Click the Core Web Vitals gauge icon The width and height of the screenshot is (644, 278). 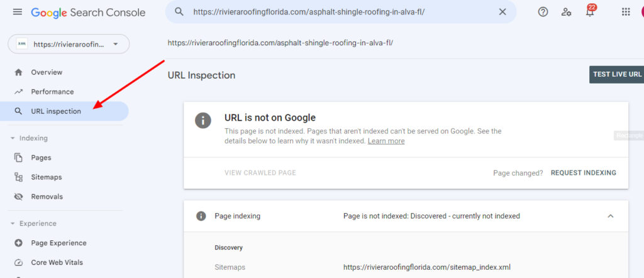pyautogui.click(x=18, y=262)
